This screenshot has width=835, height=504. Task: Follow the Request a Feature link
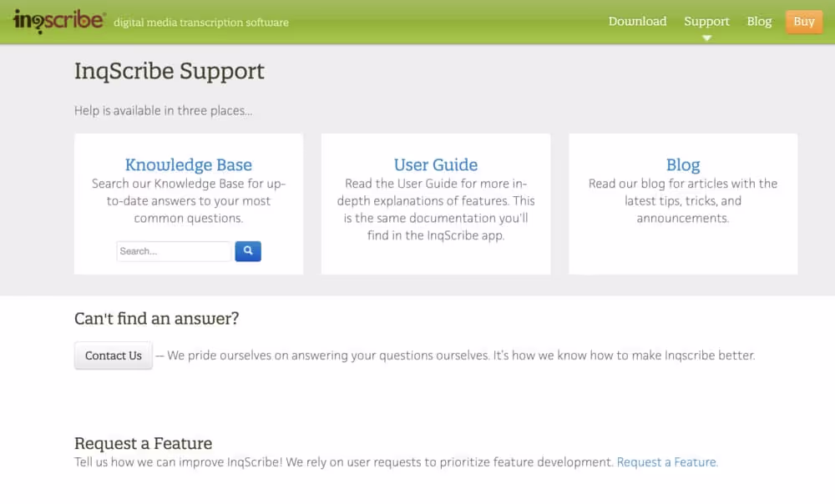point(667,462)
